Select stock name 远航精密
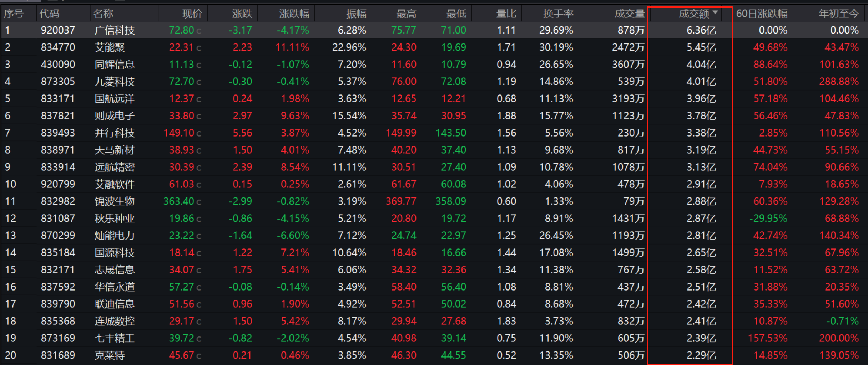This screenshot has width=868, height=365. coord(115,167)
